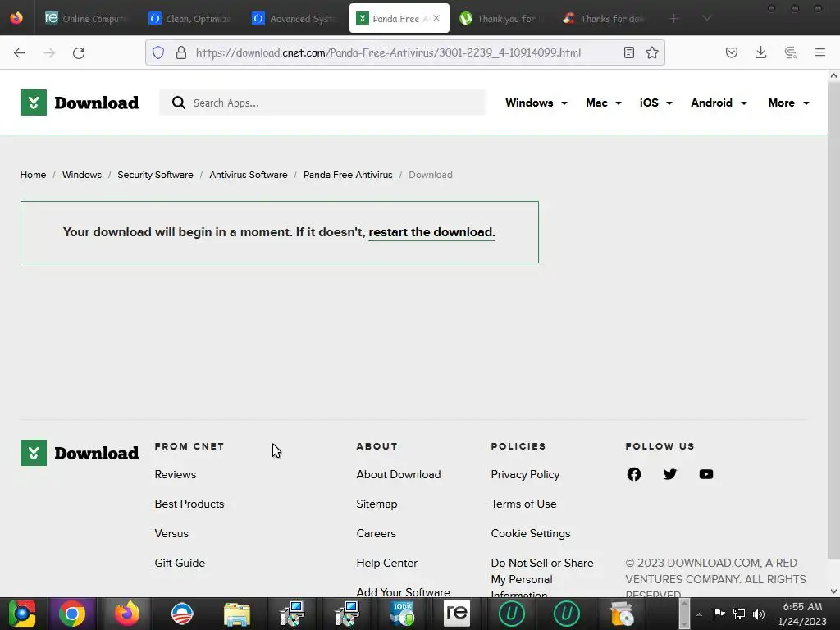Close the Panda Free Antivirus tab
840x630 pixels.
436,18
